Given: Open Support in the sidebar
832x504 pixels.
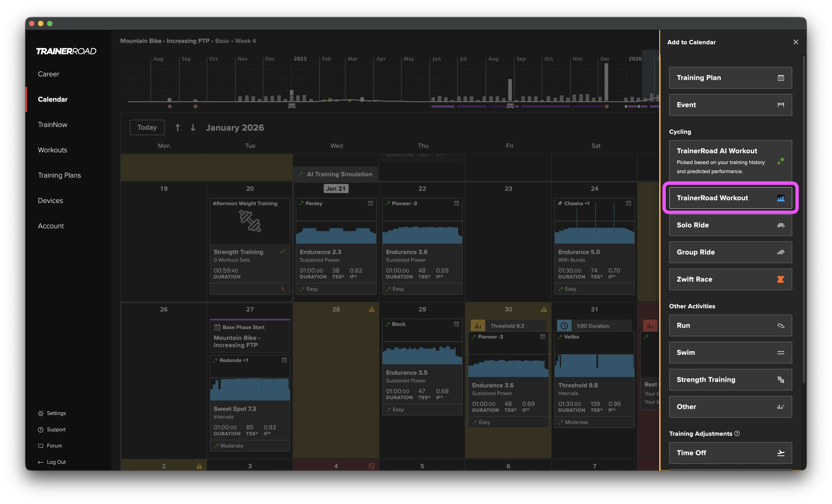Looking at the screenshot, I should (52, 429).
